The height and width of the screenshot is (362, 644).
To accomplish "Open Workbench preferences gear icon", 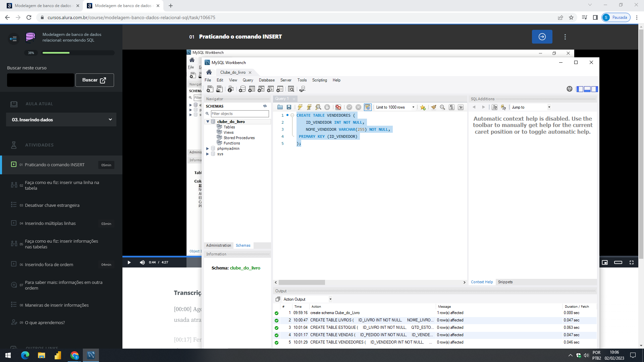I will pyautogui.click(x=570, y=89).
